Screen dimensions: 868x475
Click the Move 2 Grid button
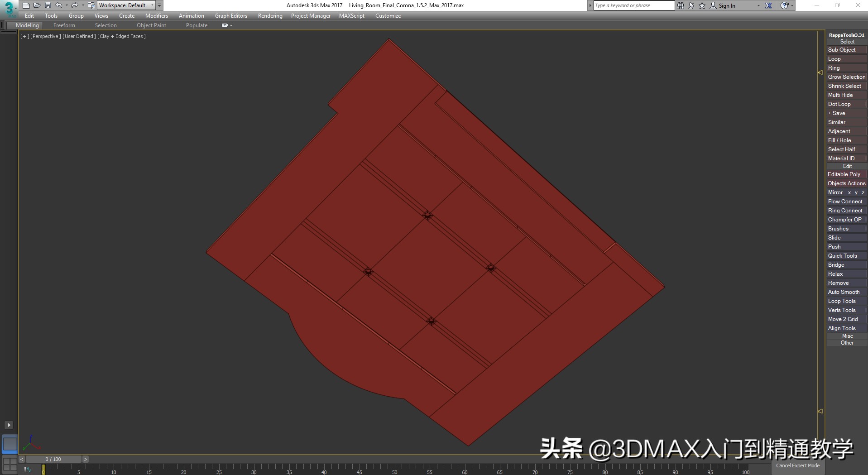click(x=847, y=319)
